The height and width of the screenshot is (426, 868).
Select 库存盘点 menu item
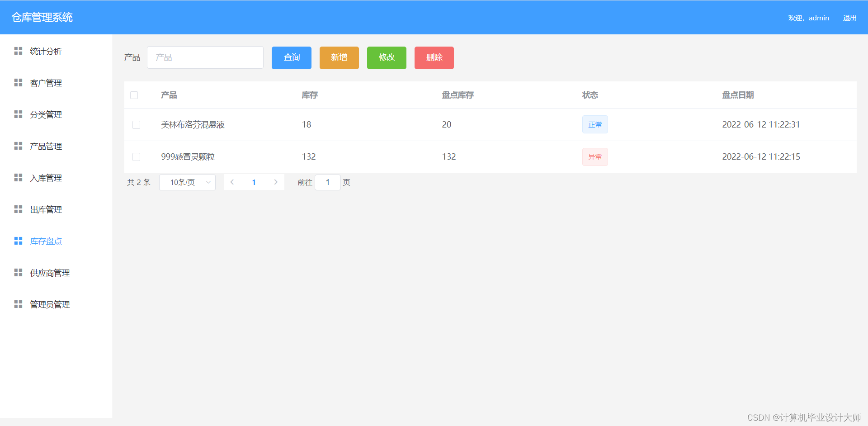click(56, 241)
